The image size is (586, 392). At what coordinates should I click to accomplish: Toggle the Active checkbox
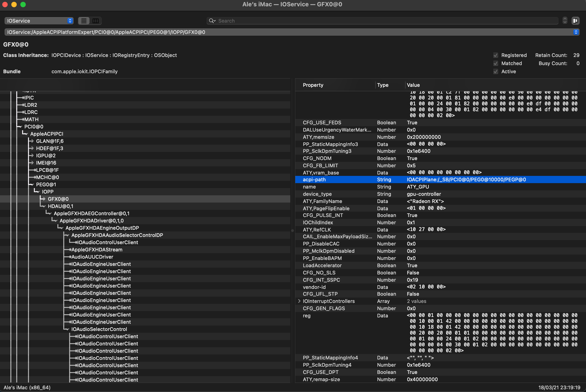[x=496, y=71]
